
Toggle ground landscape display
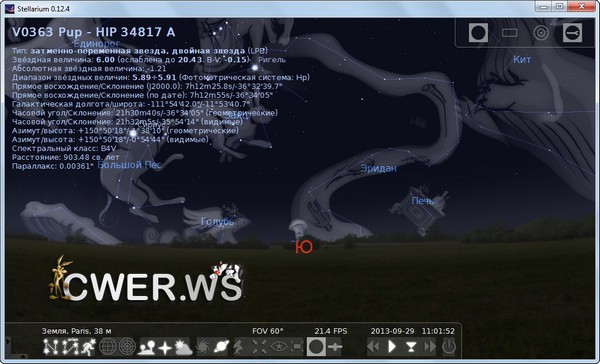(x=147, y=347)
